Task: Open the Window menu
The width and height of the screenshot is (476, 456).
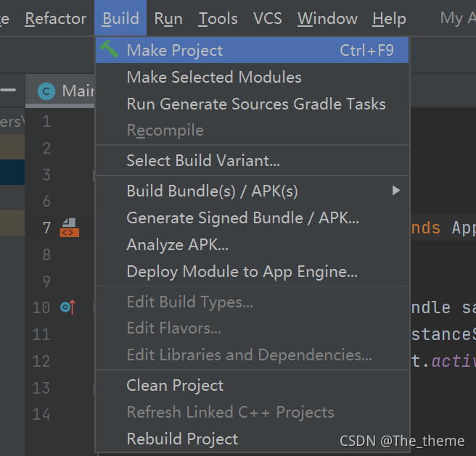Action: [327, 19]
